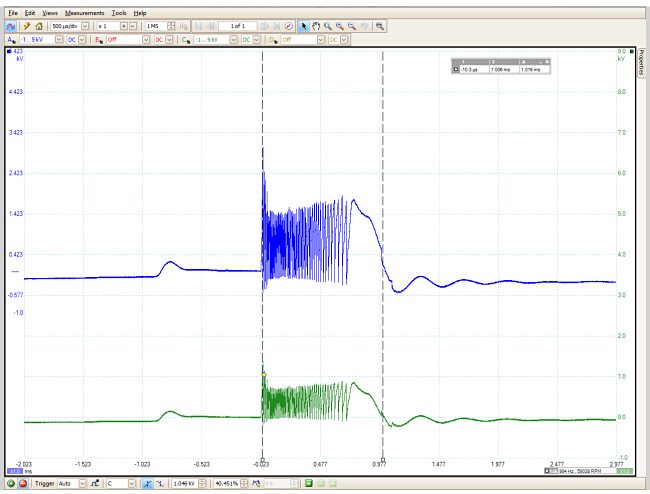This screenshot has width=650, height=494.
Task: Open the Properties side panel
Action: pyautogui.click(x=642, y=65)
